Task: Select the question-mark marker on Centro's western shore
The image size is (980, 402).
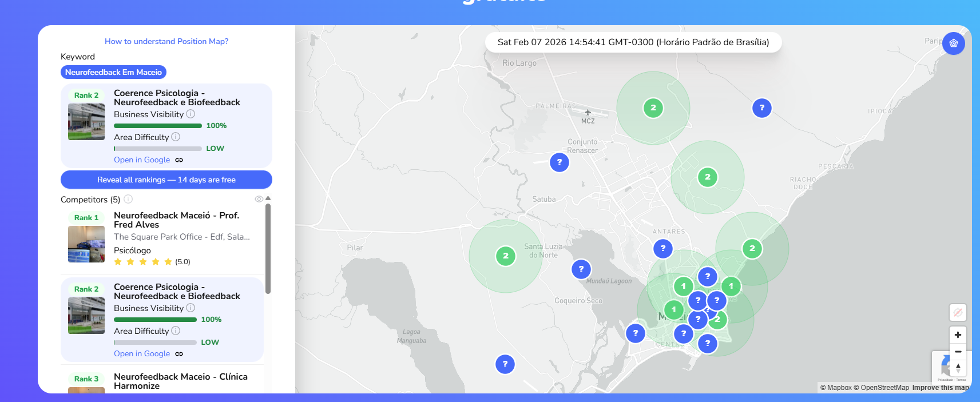Action: (636, 333)
